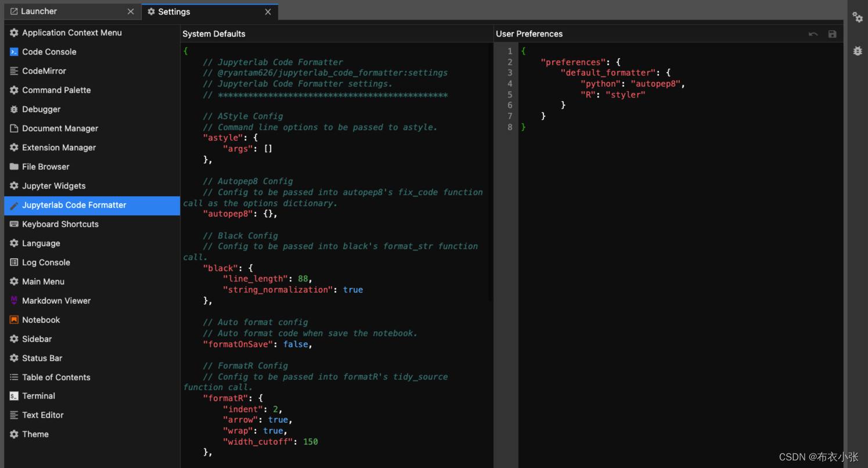Viewport: 868px width, 468px height.
Task: Open Code Console settings
Action: pyautogui.click(x=92, y=52)
